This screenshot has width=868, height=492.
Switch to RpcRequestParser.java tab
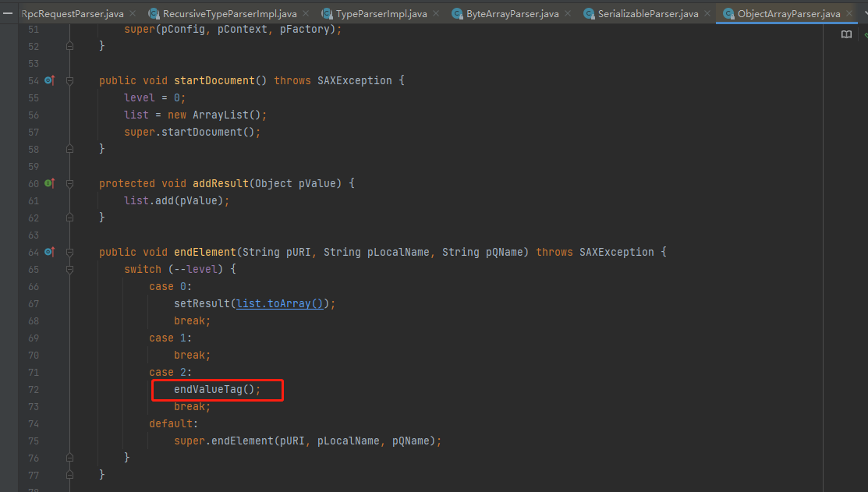(73, 13)
